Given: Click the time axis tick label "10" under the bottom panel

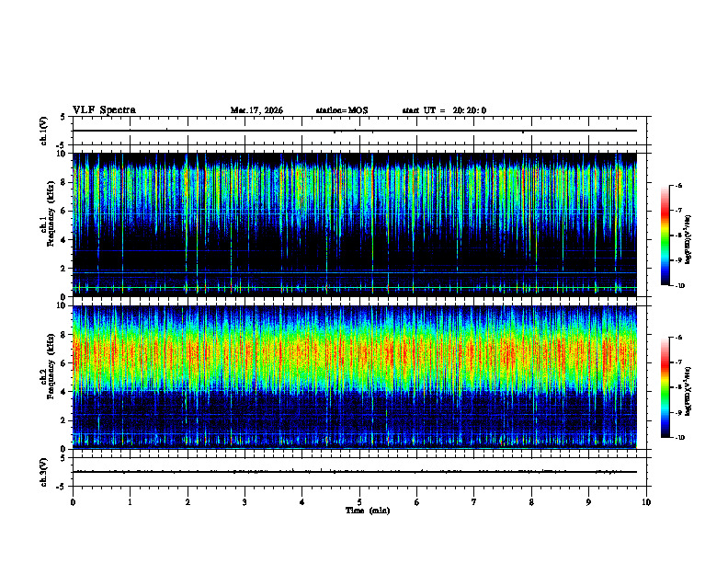Looking at the screenshot, I should pos(646,502).
